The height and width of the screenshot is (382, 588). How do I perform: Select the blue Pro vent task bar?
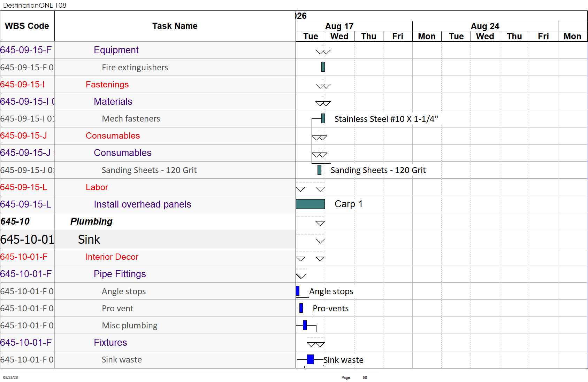(301, 308)
